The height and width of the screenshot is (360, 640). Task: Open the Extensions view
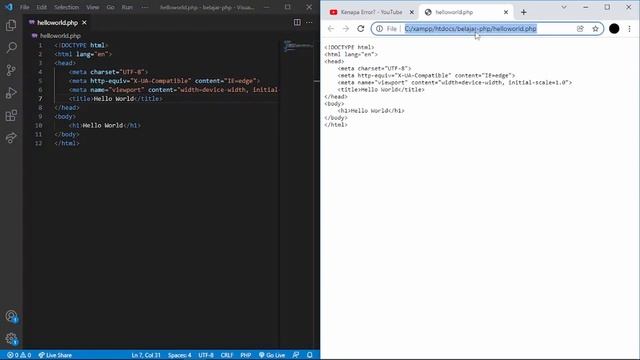coord(11,116)
